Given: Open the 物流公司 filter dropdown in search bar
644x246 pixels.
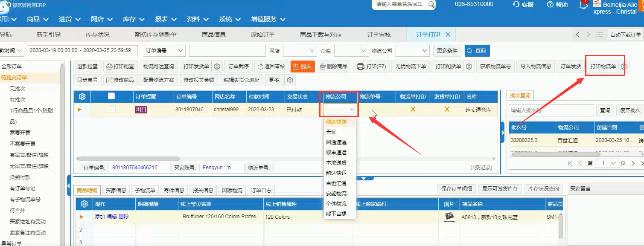Looking at the screenshot, I should (x=412, y=50).
